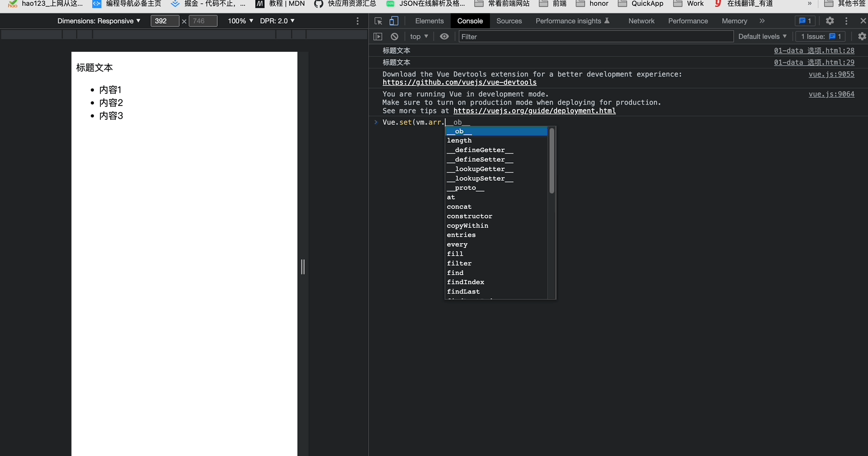Open the DPR: 2.0 dropdown
This screenshot has height=456, width=868.
pos(277,21)
